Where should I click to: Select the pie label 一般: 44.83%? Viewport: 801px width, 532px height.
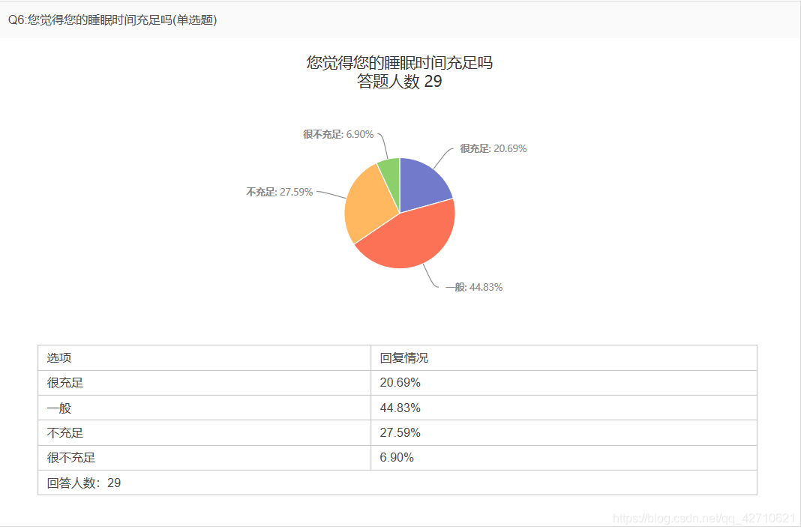pyautogui.click(x=473, y=287)
